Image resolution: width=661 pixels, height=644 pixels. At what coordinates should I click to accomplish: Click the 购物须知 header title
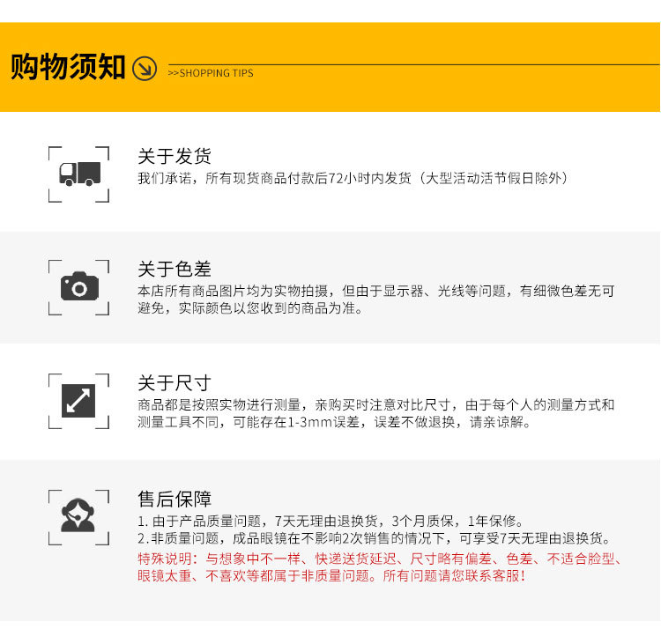click(x=68, y=67)
